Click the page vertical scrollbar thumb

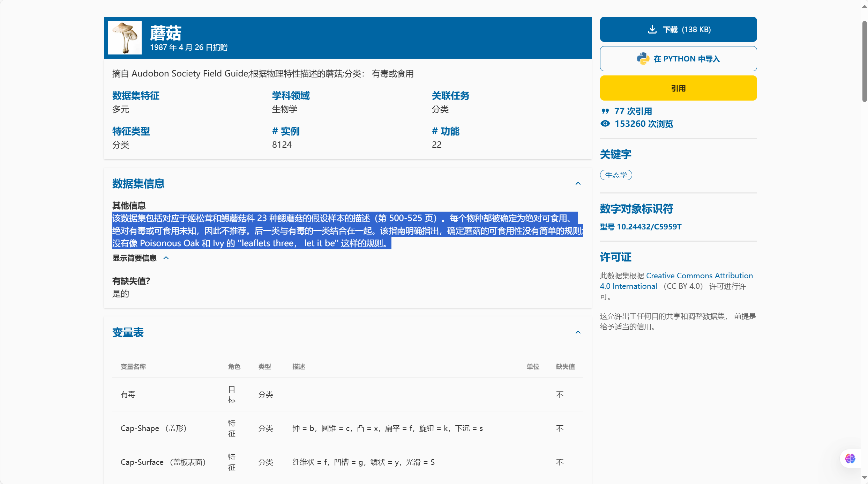coord(865,61)
